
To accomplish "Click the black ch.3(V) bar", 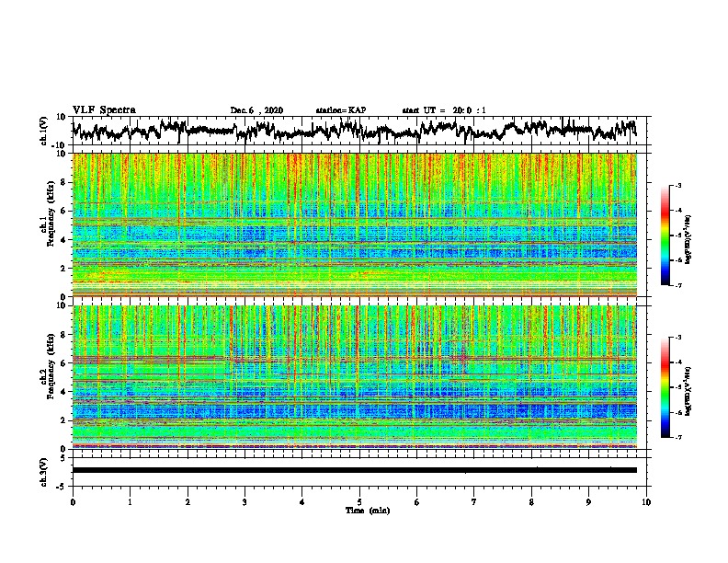I will [355, 470].
